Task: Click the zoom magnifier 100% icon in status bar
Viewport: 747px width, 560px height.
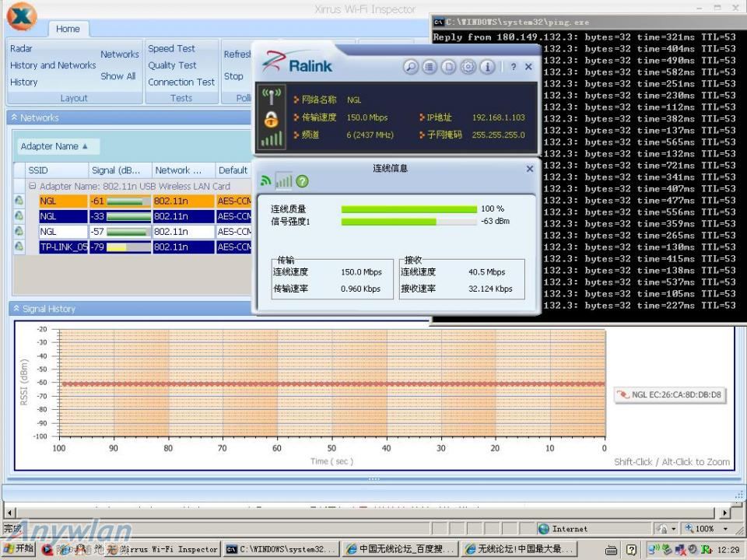Action: coord(689,528)
